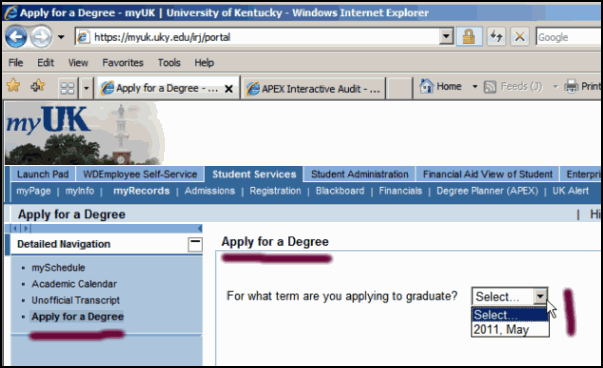Select the WDEmployee Self-Service tab
Image resolution: width=603 pixels, height=368 pixels.
[x=140, y=174]
